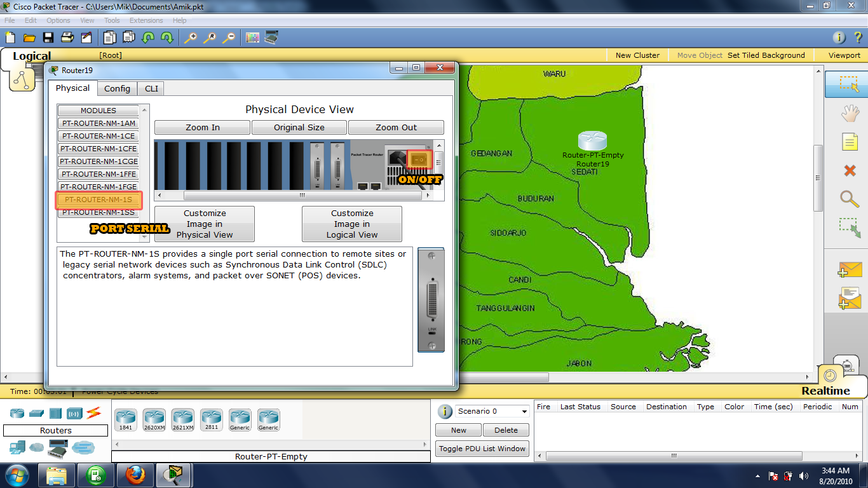Pick the Move Layout hand tool
The height and width of the screenshot is (488, 868).
[850, 114]
